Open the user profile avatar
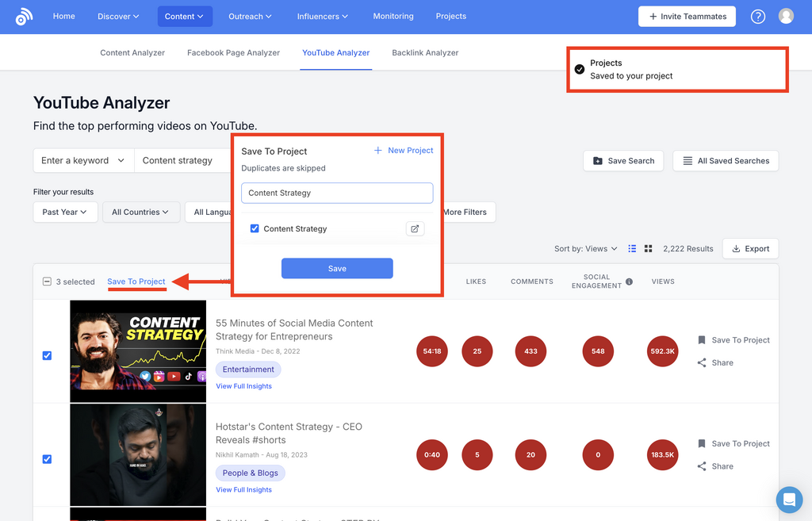The image size is (812, 521). tap(786, 16)
